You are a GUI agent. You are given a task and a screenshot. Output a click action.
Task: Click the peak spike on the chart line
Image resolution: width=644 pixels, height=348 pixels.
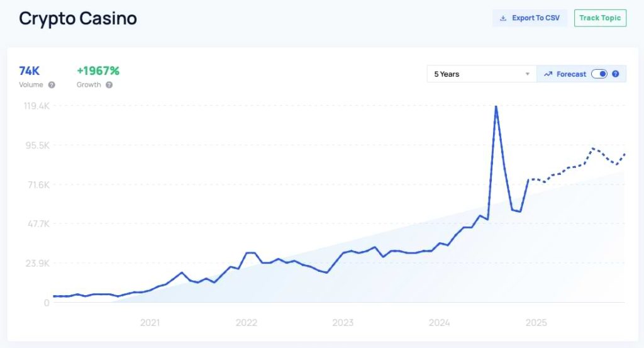coord(496,107)
